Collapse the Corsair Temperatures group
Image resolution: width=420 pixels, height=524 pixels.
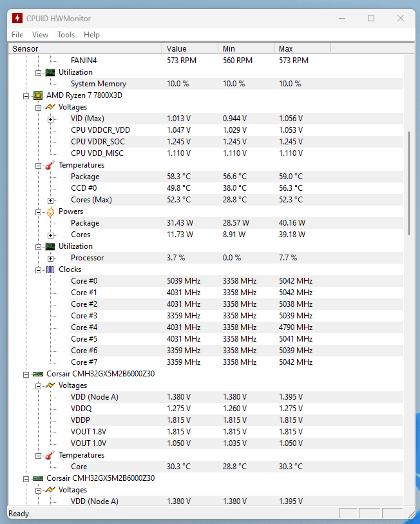point(39,456)
